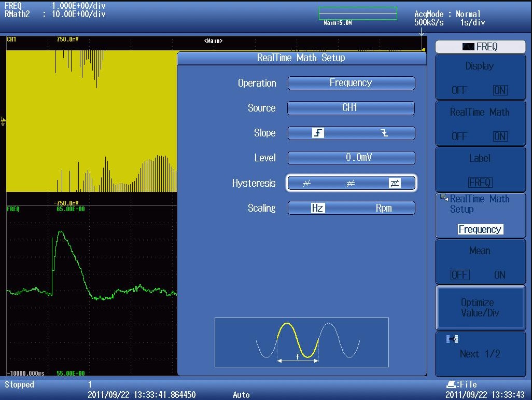Click the FREQ menu header
Viewport: 532px width, 400px height.
coord(480,47)
